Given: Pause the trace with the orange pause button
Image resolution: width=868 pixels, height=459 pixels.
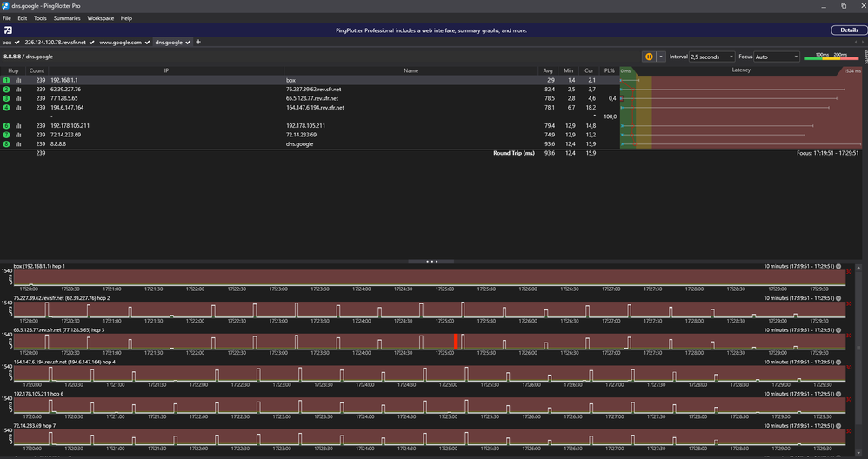Looking at the screenshot, I should point(649,57).
